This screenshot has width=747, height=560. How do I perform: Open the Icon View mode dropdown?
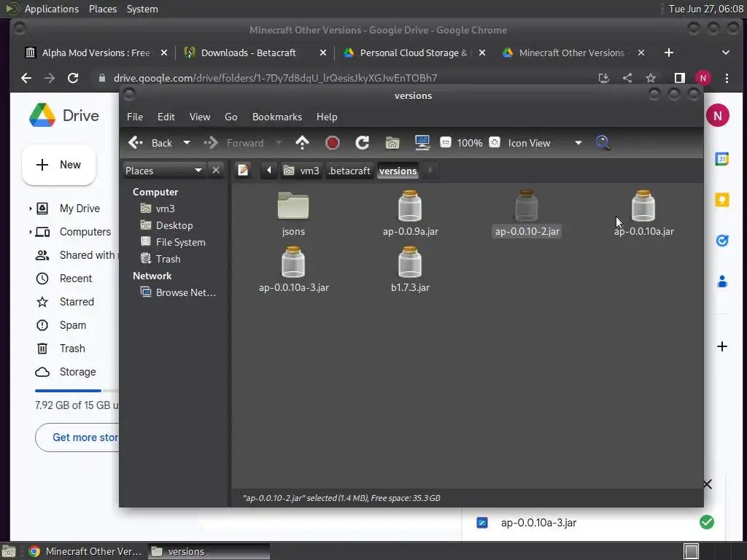pos(544,143)
